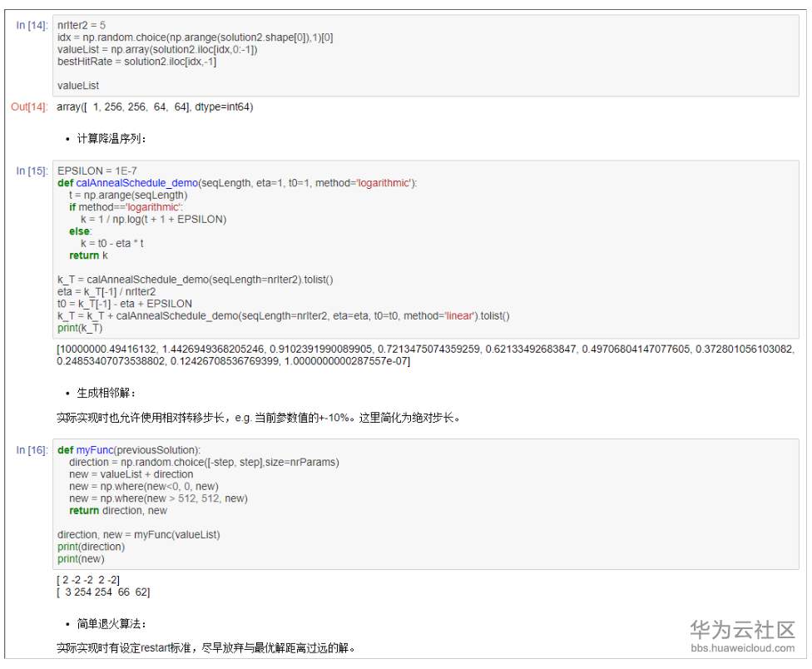Click the bullet text '生成相邻解'

point(106,393)
